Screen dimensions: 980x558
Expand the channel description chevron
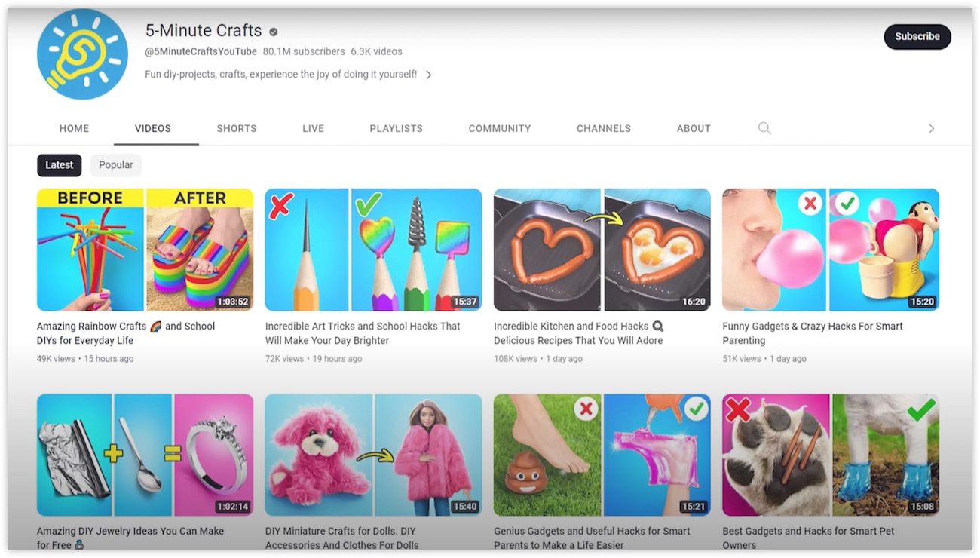click(x=428, y=75)
